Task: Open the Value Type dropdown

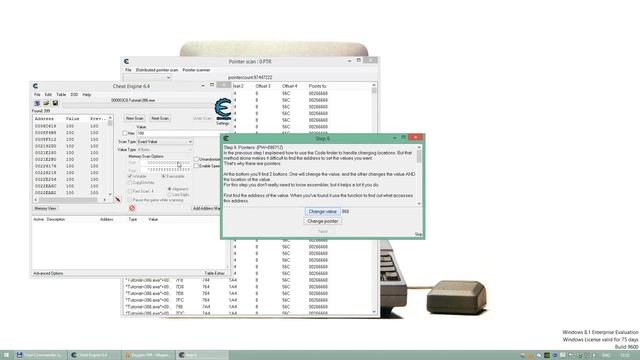Action: coord(165,150)
